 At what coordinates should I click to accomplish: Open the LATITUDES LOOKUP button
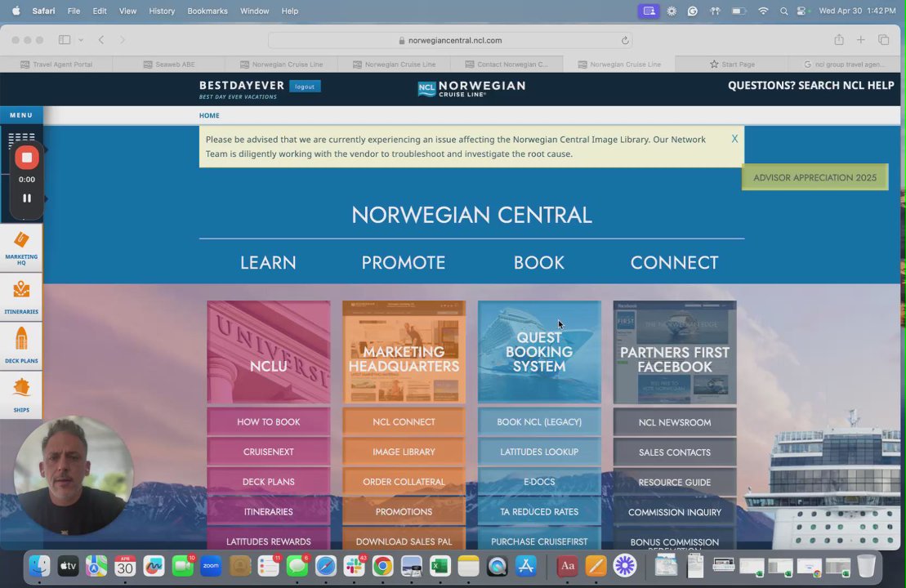click(539, 452)
